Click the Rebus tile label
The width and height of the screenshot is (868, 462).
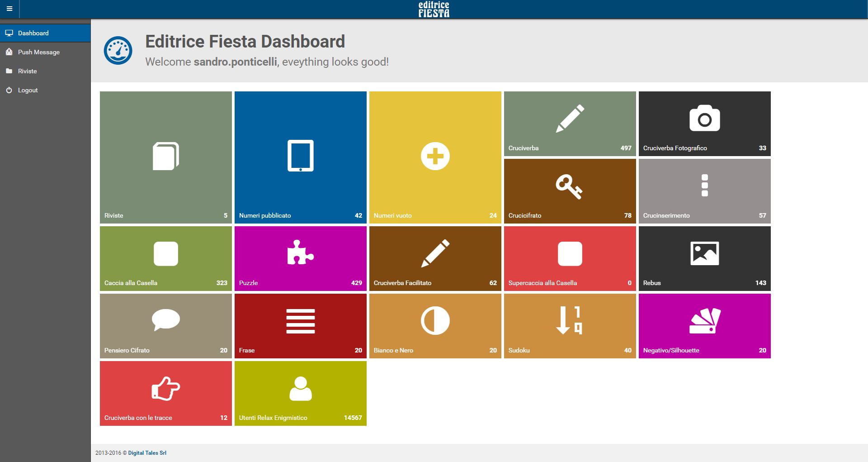[x=652, y=283]
